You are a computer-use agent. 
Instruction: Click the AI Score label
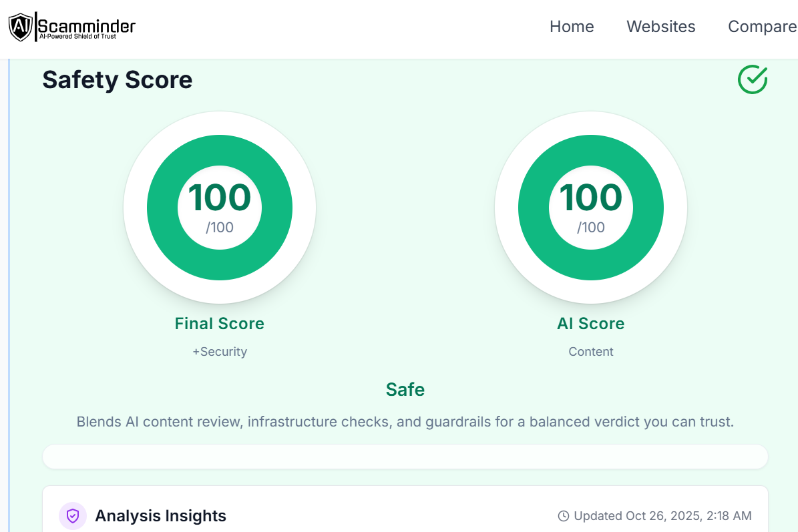coord(591,324)
